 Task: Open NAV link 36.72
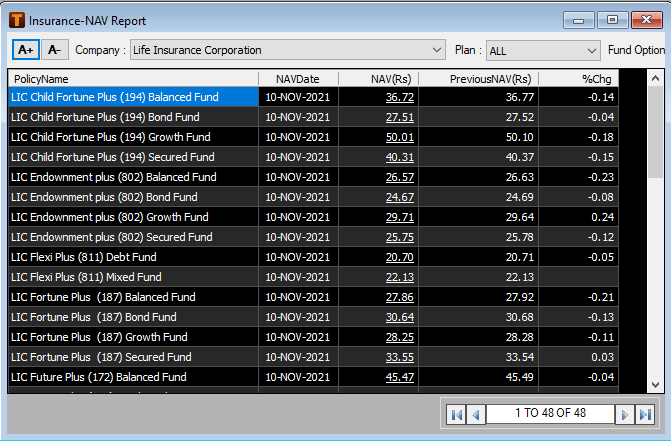tap(400, 97)
